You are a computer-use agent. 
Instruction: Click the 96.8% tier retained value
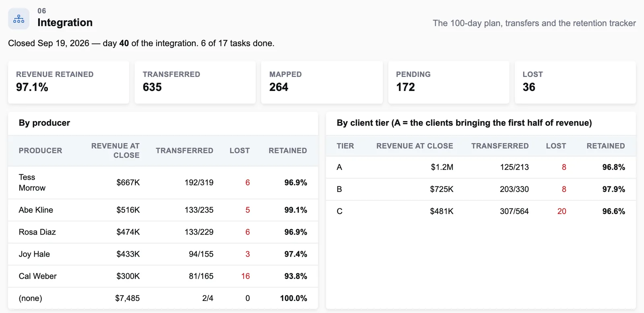point(613,167)
